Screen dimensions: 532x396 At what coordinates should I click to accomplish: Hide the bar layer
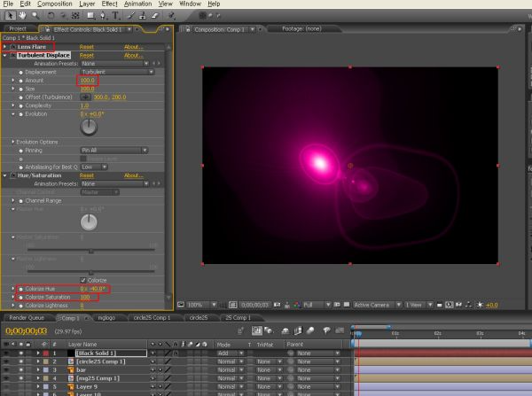6,370
